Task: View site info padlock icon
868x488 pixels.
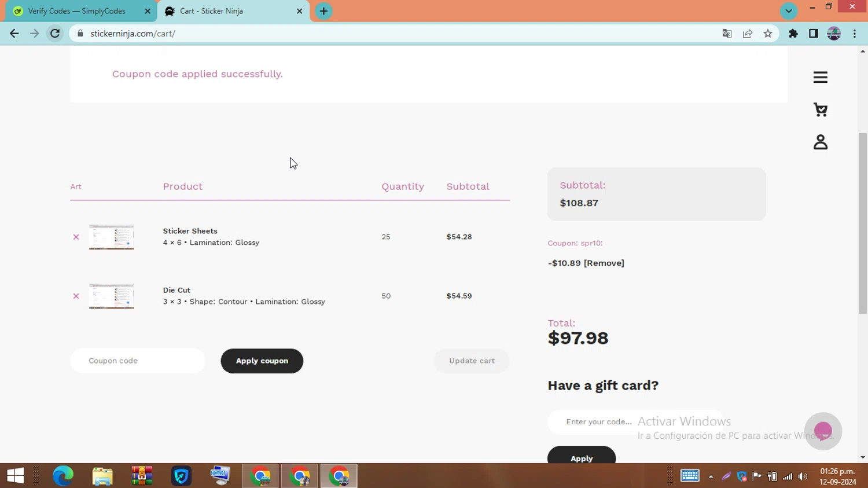Action: click(80, 34)
